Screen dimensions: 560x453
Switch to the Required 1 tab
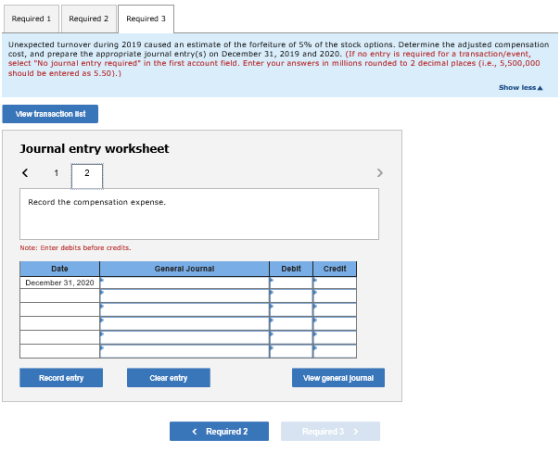pyautogui.click(x=31, y=19)
